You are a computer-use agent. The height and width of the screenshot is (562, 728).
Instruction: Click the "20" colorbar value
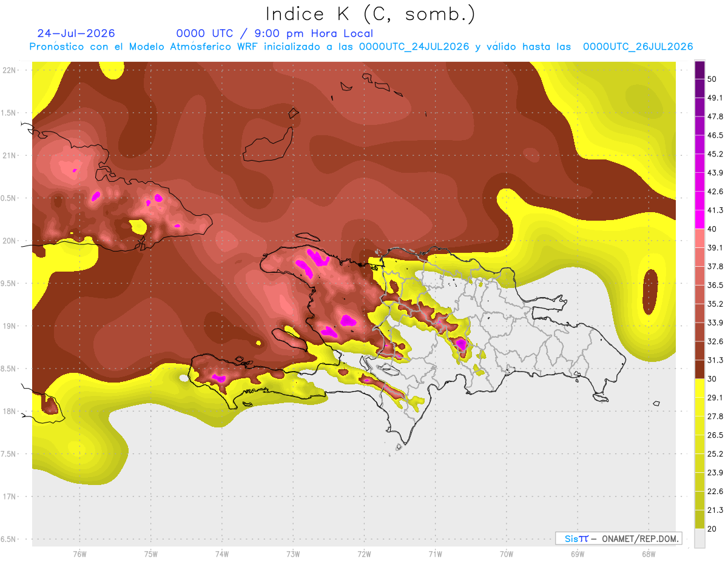(x=712, y=529)
